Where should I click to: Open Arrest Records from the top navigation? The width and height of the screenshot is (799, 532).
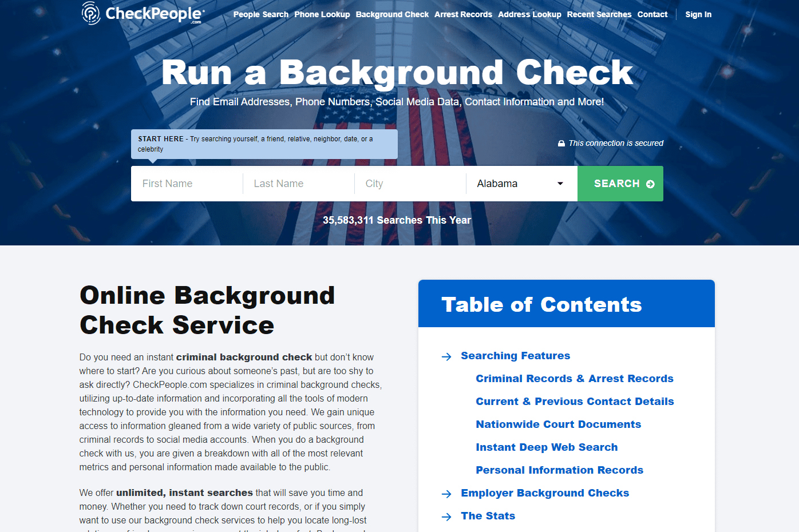463,14
